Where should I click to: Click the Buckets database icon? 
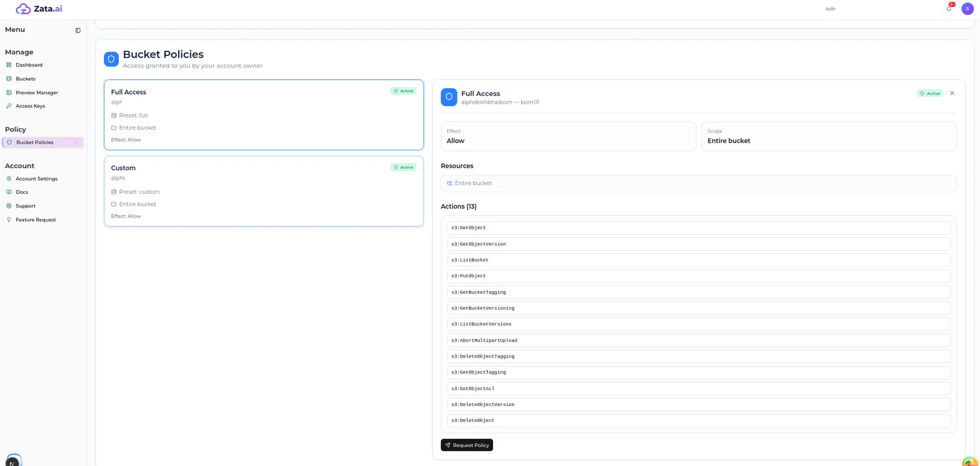coord(9,78)
